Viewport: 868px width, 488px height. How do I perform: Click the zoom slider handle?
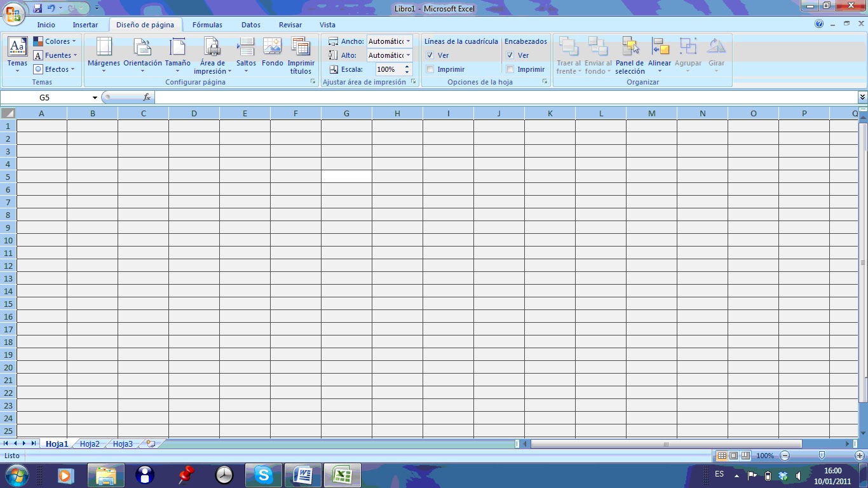822,456
